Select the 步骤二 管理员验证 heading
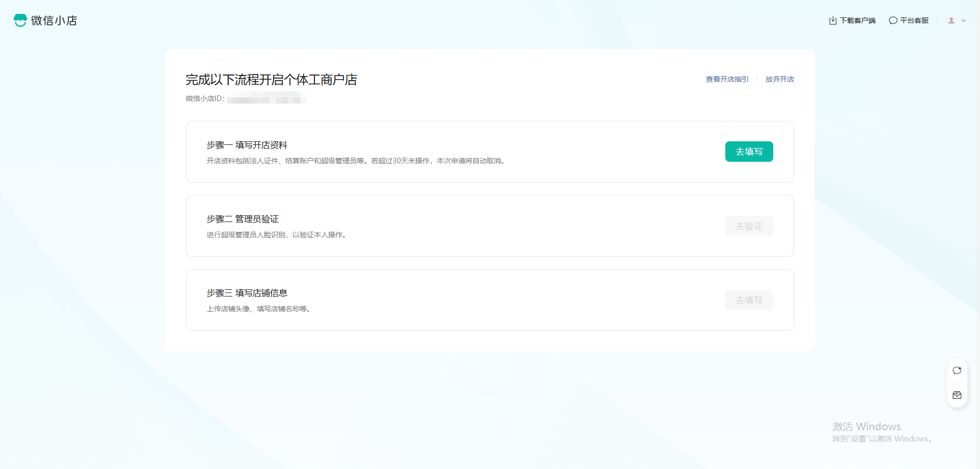Image resolution: width=980 pixels, height=469 pixels. [242, 219]
